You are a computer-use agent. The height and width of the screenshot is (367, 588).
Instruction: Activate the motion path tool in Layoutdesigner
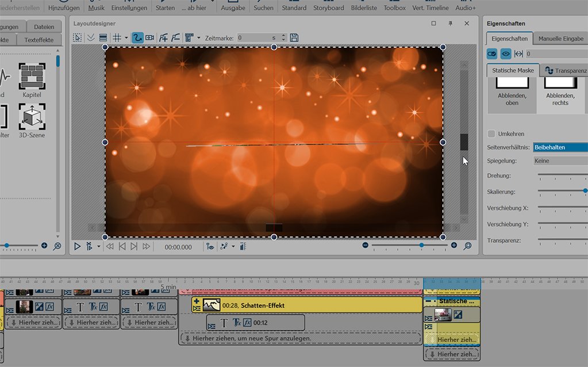(x=137, y=38)
